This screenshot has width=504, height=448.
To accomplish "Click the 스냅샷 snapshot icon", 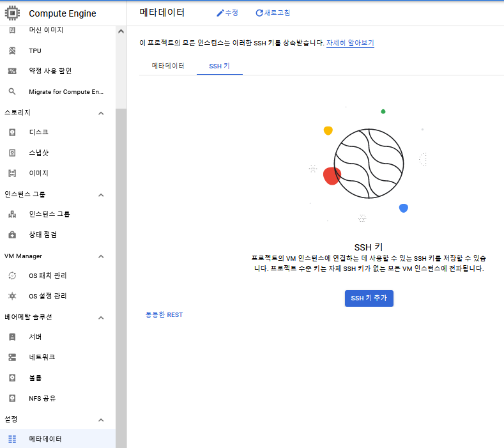I will tap(12, 153).
